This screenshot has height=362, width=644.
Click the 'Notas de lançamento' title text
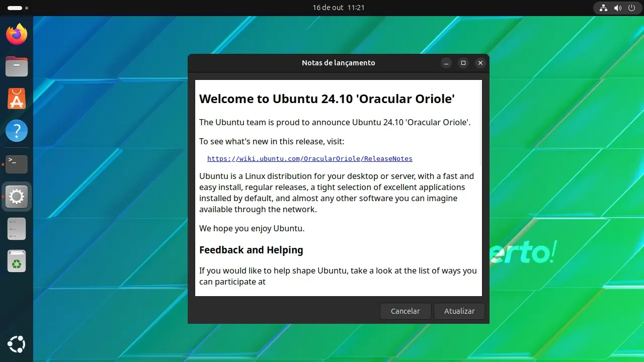(339, 63)
